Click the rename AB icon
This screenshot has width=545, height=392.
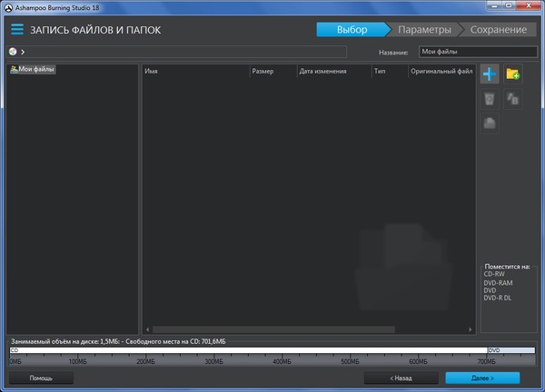[x=513, y=98]
